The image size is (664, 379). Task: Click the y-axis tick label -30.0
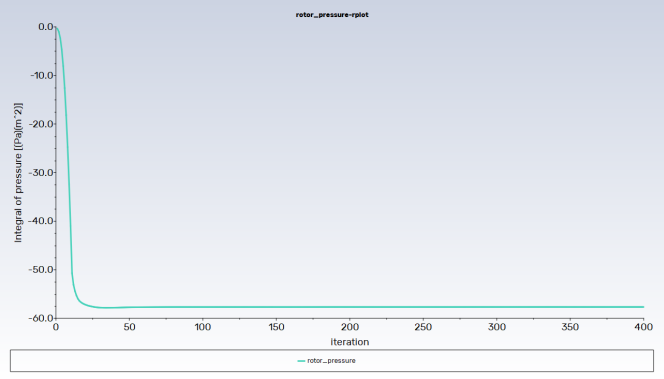point(41,173)
